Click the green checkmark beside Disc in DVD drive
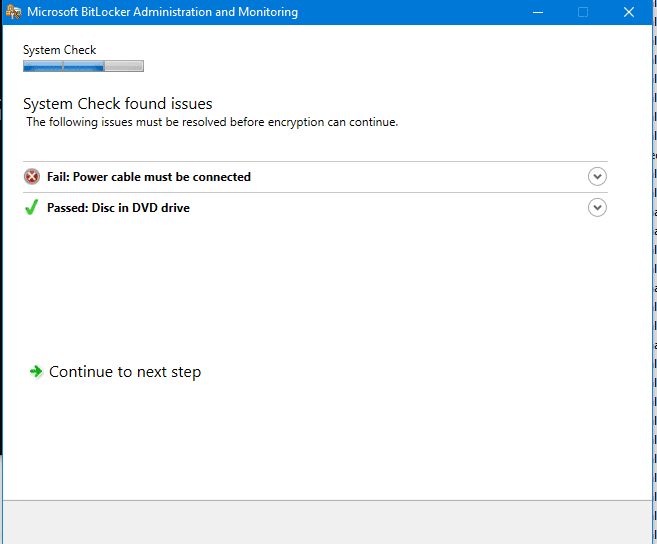The image size is (657, 544). tap(31, 207)
